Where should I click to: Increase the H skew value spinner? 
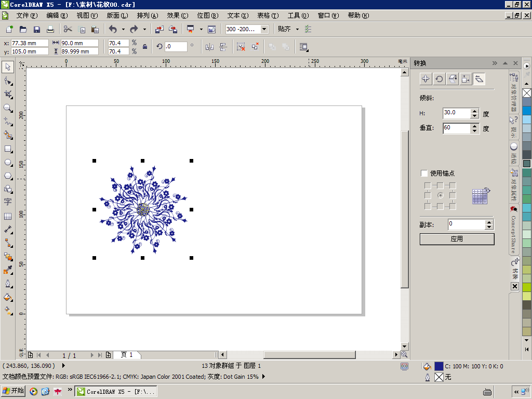click(x=475, y=111)
